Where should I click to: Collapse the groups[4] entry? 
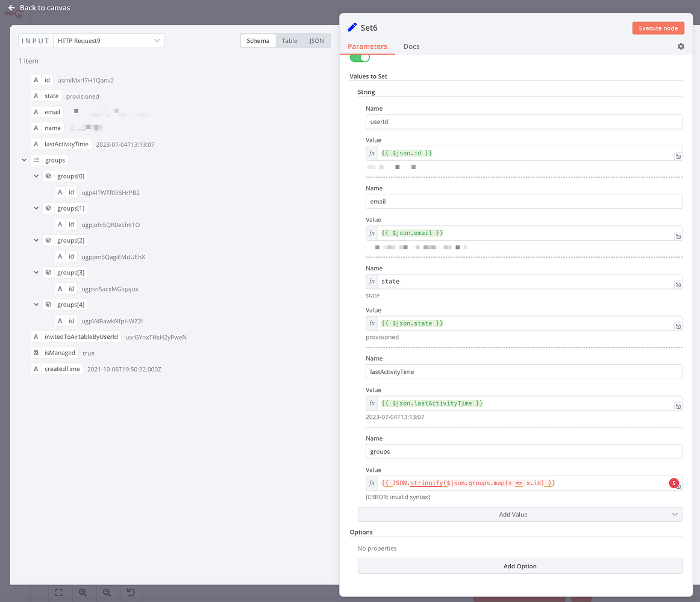click(36, 305)
